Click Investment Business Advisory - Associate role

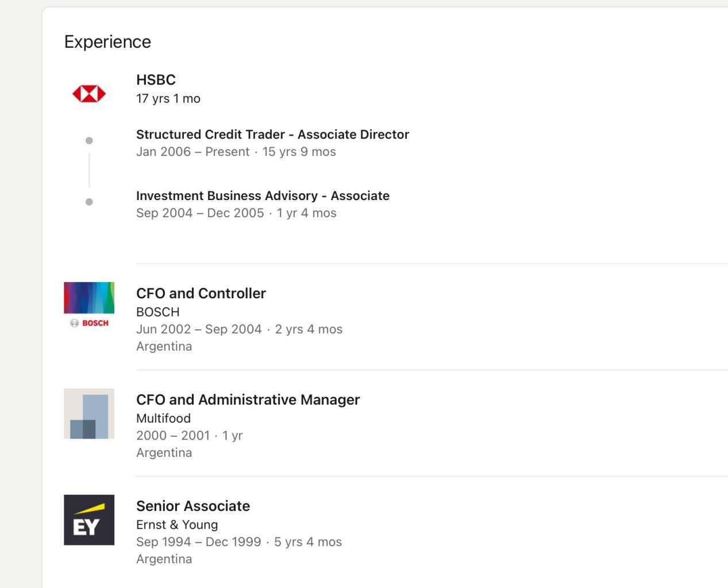click(x=263, y=196)
